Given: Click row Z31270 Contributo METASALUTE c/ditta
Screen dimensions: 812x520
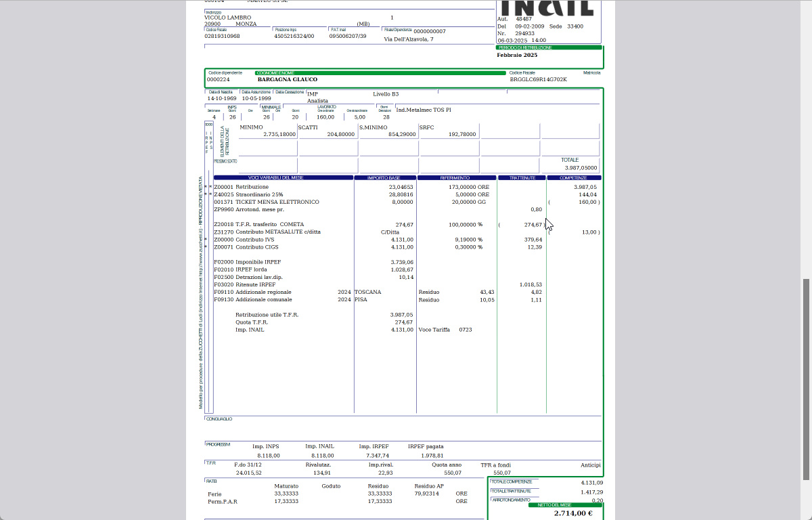Looking at the screenshot, I should pyautogui.click(x=407, y=232).
